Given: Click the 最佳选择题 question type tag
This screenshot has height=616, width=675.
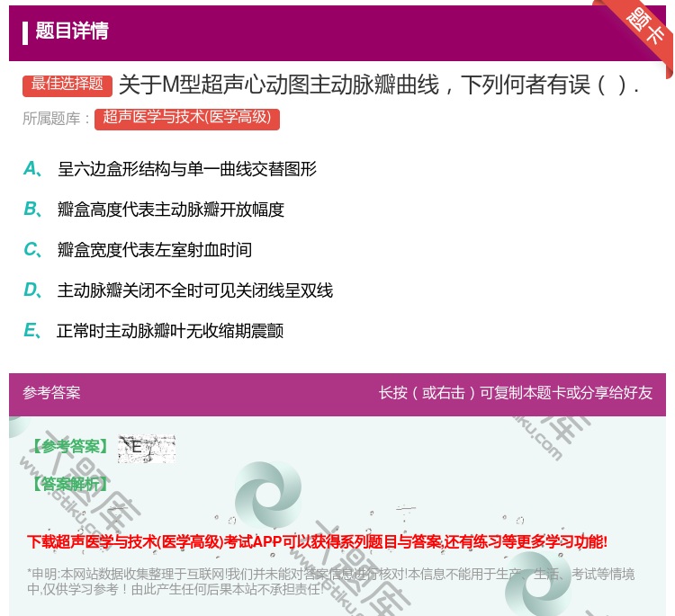Looking at the screenshot, I should (x=67, y=85).
